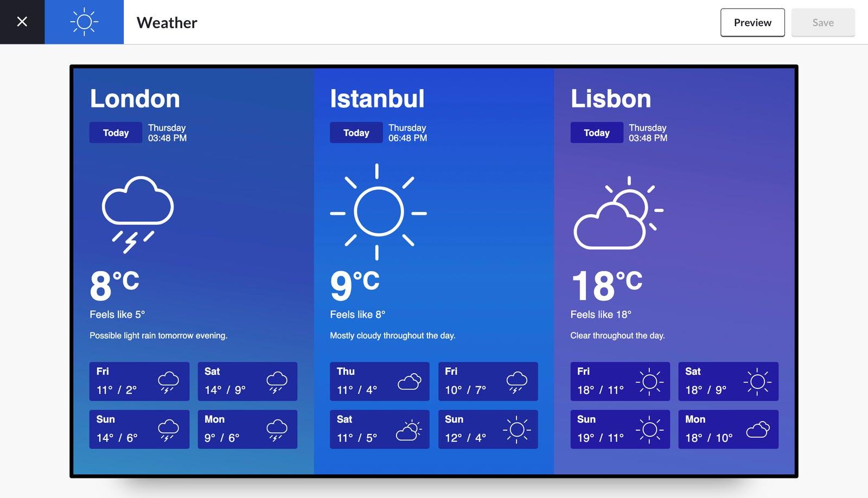Image resolution: width=868 pixels, height=498 pixels.
Task: Select the rain icon on London's Friday forecast
Action: coord(169,381)
